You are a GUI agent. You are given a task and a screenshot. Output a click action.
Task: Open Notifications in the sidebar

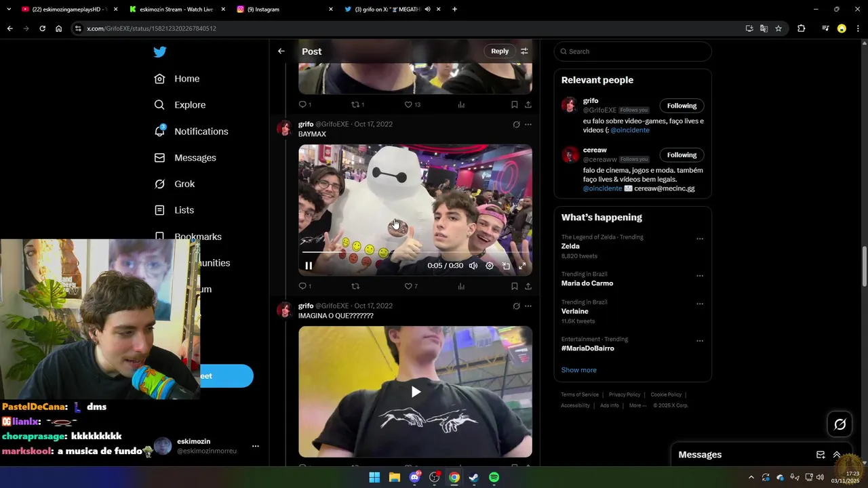coord(191,131)
